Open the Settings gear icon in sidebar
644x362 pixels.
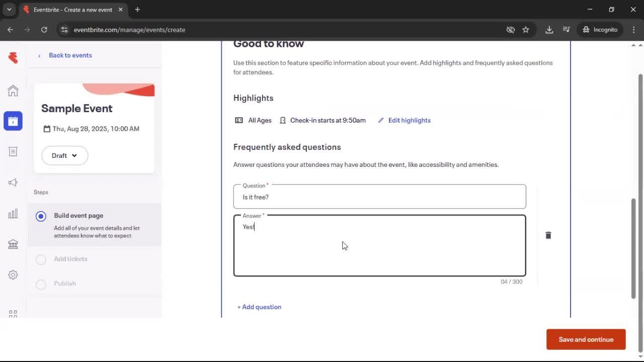(13, 275)
